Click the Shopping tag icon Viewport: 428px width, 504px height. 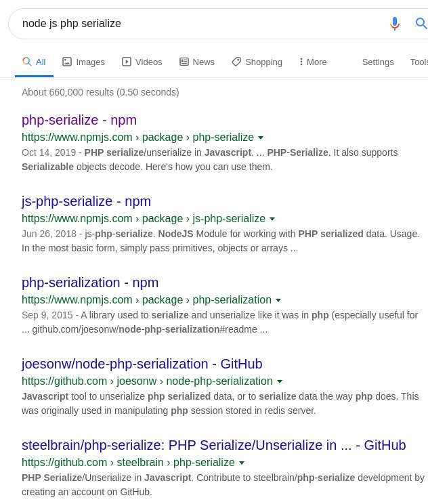point(236,62)
